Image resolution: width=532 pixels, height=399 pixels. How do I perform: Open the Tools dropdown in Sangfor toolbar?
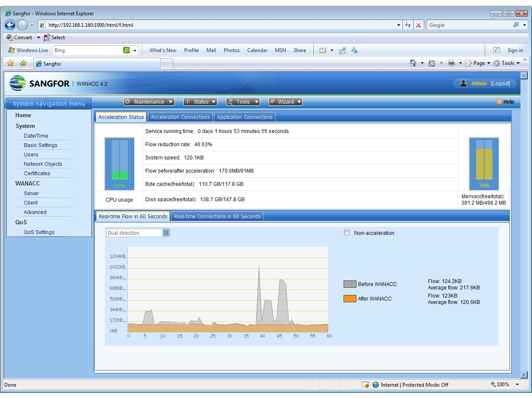pos(243,102)
